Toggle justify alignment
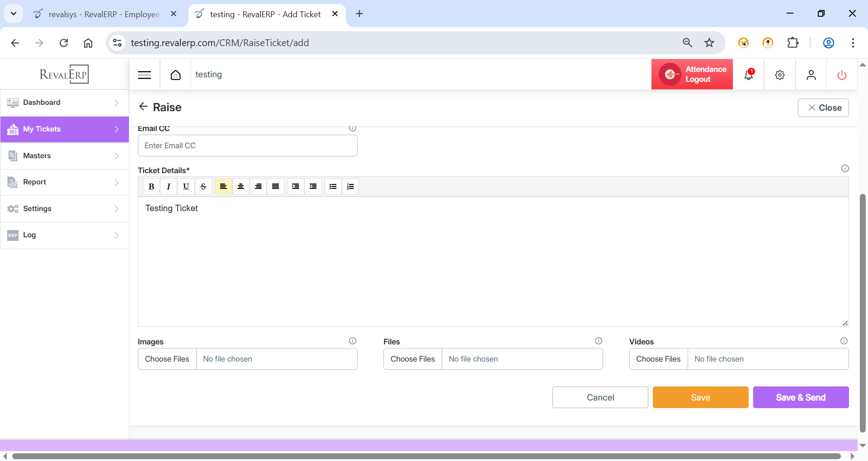This screenshot has width=868, height=461. pyautogui.click(x=275, y=186)
